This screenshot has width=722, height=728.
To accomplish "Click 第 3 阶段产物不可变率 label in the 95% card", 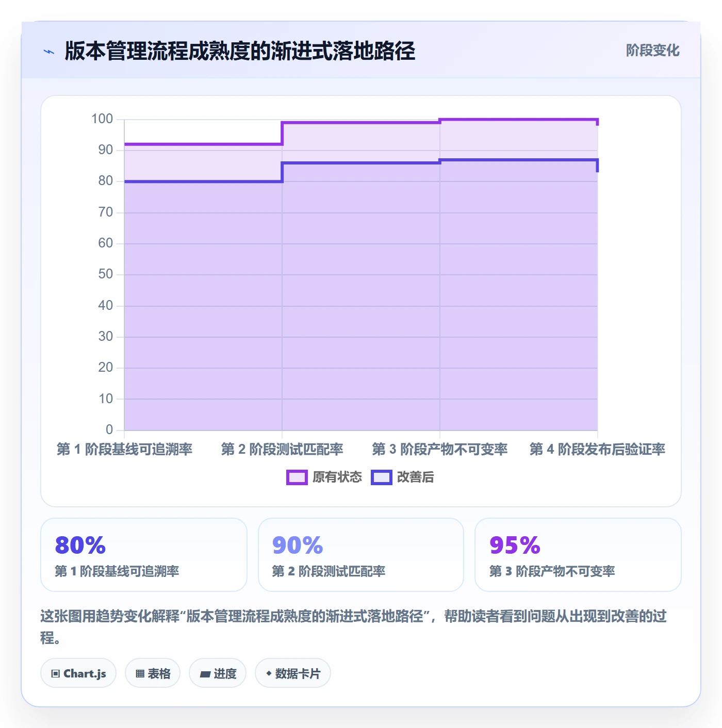I will [552, 571].
